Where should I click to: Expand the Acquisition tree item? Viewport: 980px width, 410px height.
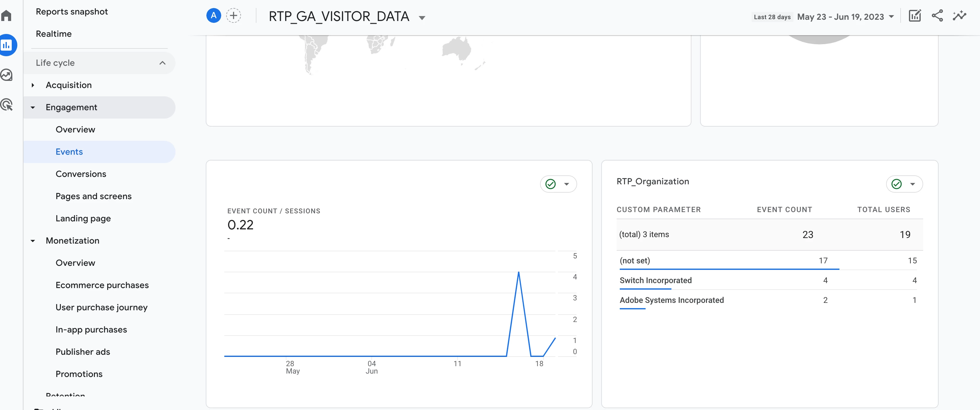(33, 85)
